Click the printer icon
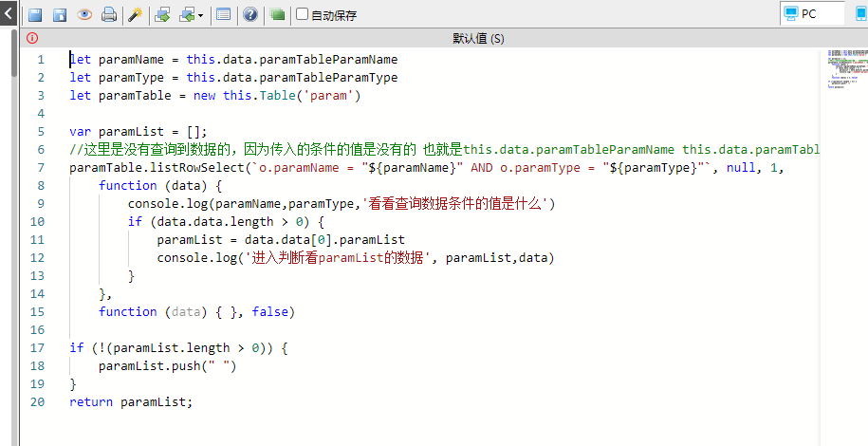868x446 pixels. 109,15
